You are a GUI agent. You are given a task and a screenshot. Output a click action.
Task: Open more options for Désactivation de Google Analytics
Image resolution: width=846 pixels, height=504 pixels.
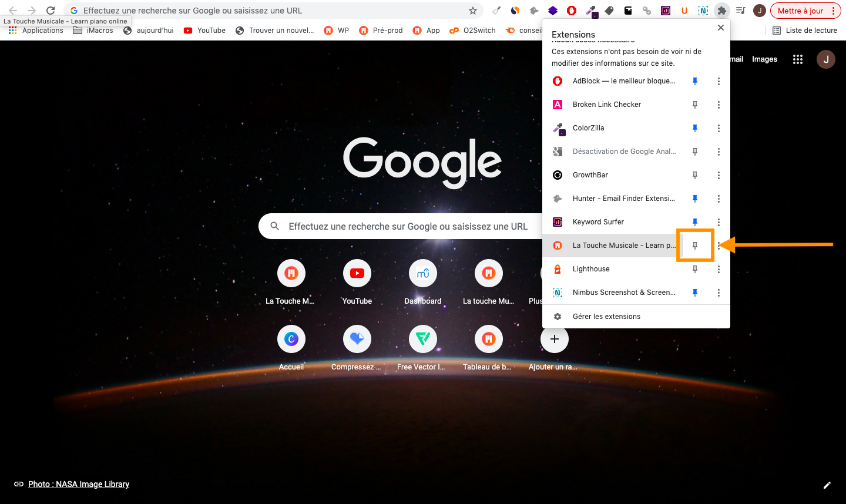point(719,152)
